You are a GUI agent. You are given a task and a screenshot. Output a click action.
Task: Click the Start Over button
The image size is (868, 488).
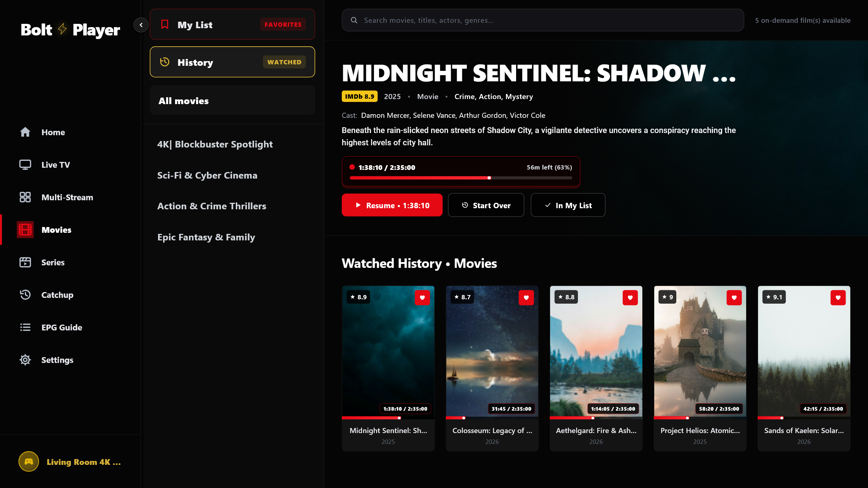pos(486,205)
